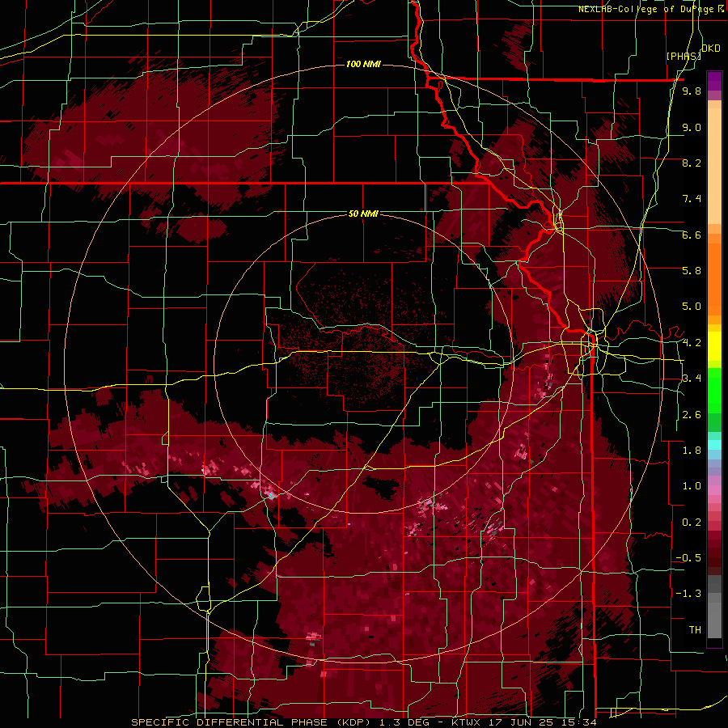Click the 9.0 scale value

click(x=692, y=127)
